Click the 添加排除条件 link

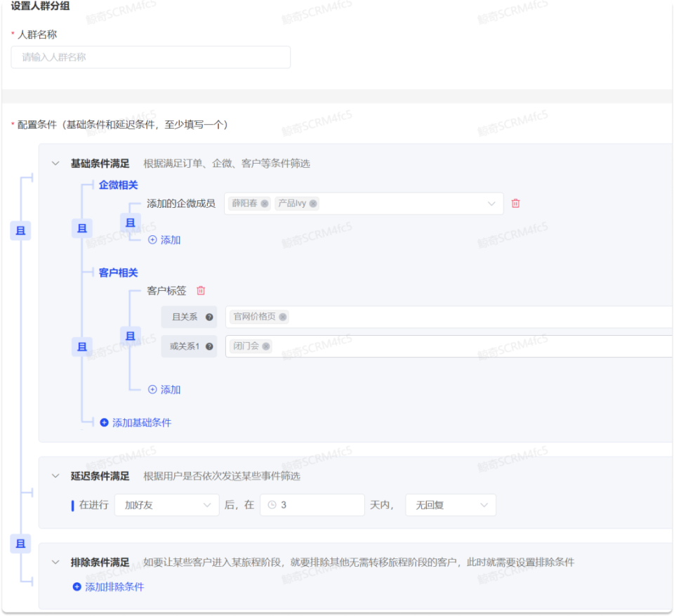click(x=112, y=587)
